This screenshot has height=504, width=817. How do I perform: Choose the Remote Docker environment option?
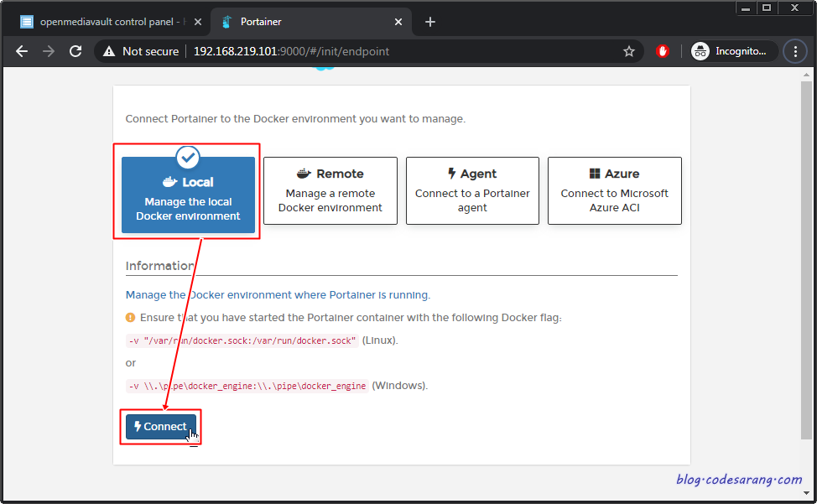(x=330, y=190)
